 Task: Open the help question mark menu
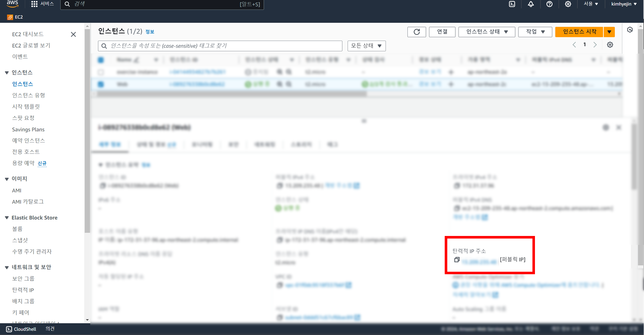tap(549, 4)
